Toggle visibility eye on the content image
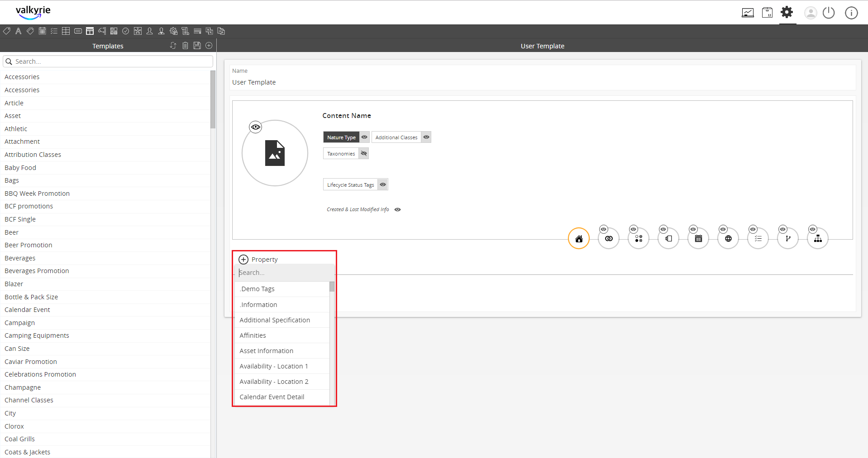 click(x=256, y=127)
